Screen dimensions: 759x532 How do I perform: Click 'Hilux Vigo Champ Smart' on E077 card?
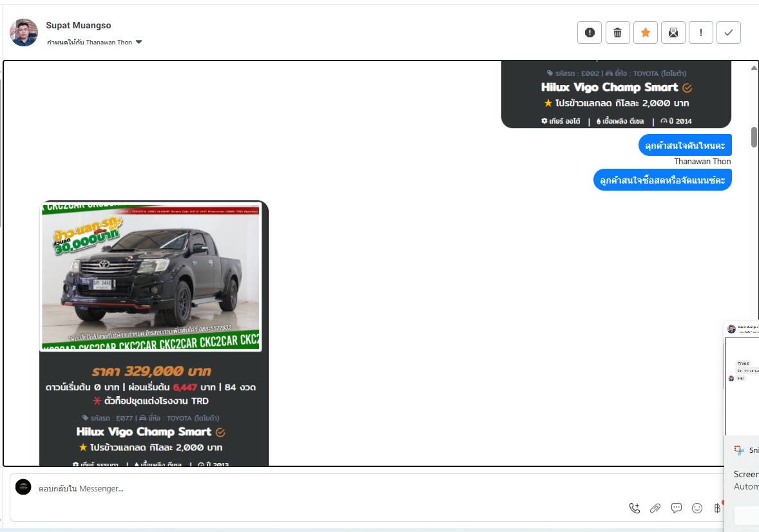[144, 432]
